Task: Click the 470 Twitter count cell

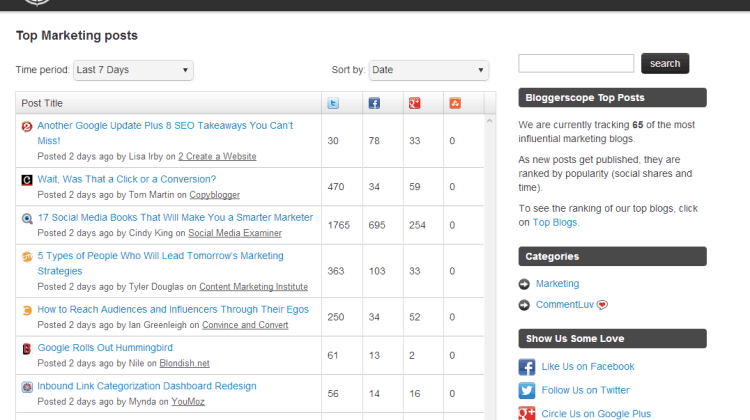Action: 342,187
